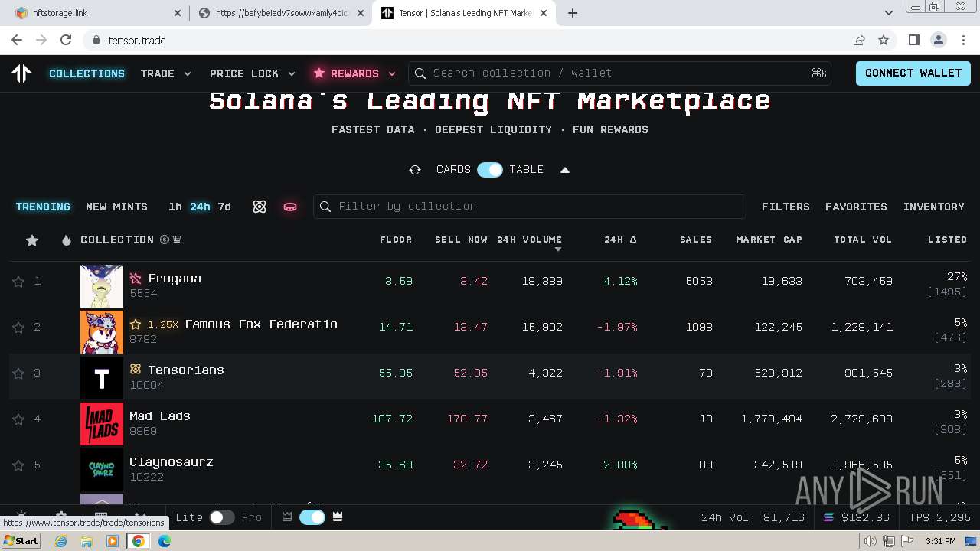Viewport: 980px width, 551px height.
Task: Click the dollar icon next to COLLECTION
Action: [164, 240]
